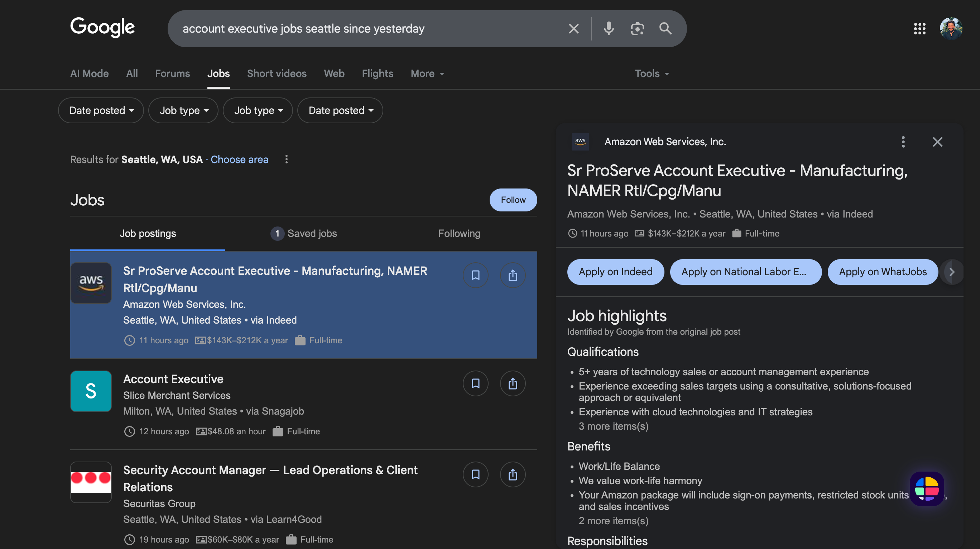The height and width of the screenshot is (549, 980).
Task: Bookmark the AWS Sr ProServe job
Action: click(x=475, y=275)
